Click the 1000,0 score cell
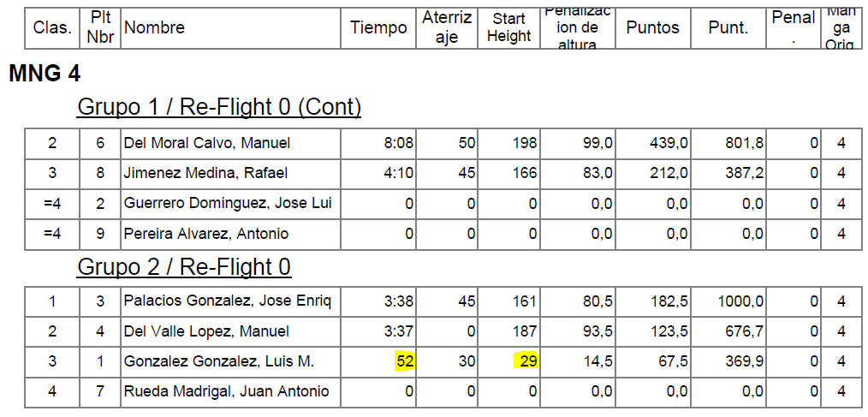 pos(741,301)
